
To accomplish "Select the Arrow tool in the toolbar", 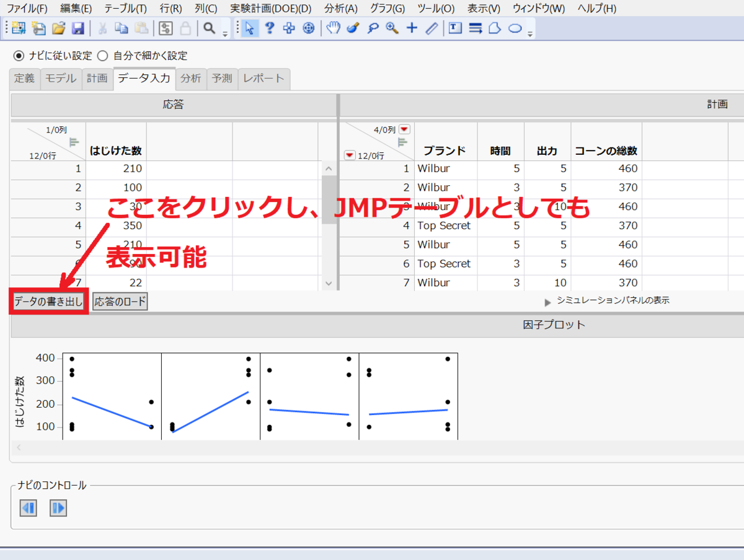I will pos(249,28).
